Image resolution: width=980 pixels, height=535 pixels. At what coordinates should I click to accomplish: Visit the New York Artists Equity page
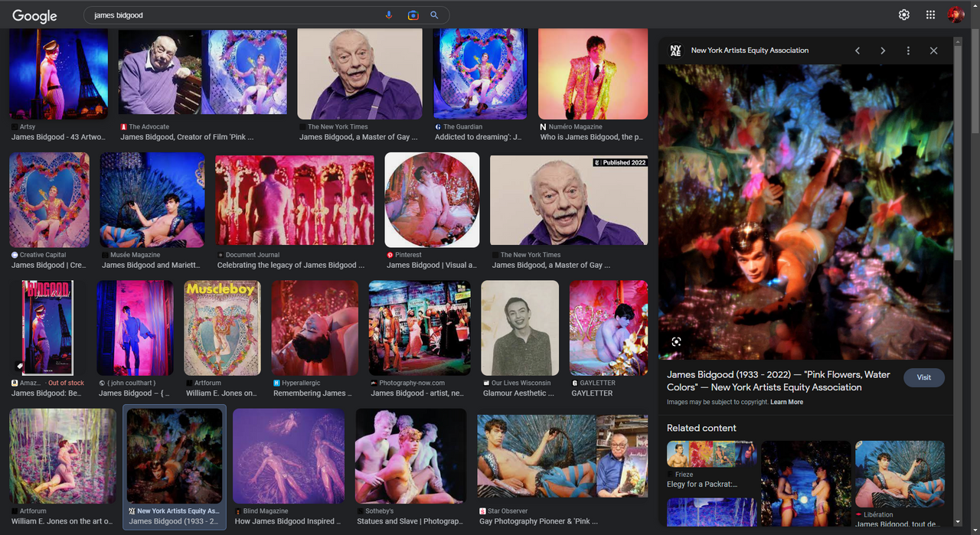(924, 377)
